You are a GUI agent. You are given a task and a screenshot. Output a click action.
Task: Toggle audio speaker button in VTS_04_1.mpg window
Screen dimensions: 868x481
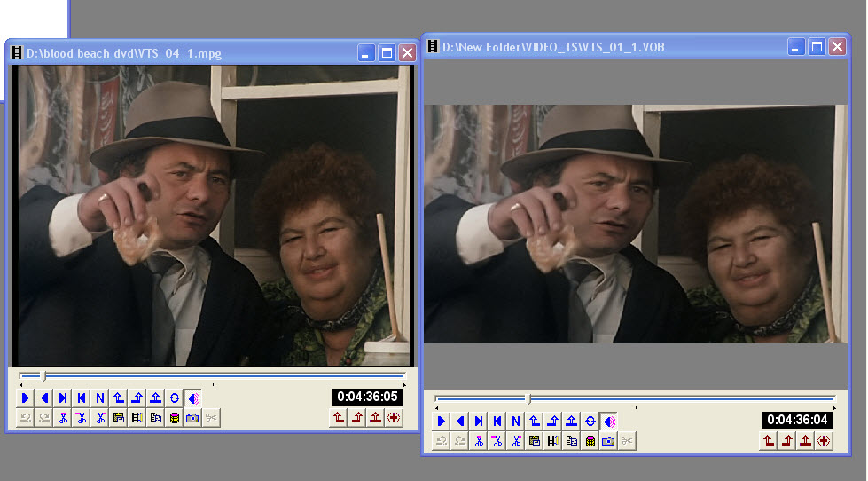193,398
